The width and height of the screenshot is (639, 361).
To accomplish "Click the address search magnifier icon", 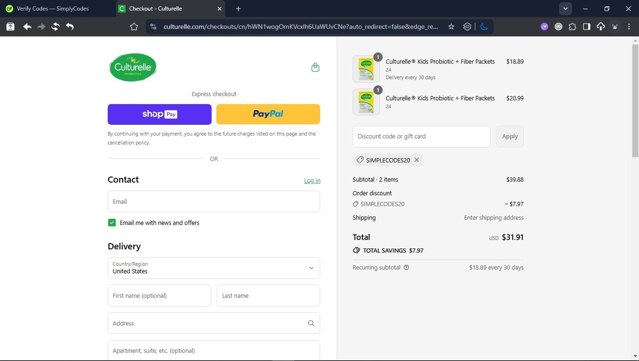I will (311, 323).
